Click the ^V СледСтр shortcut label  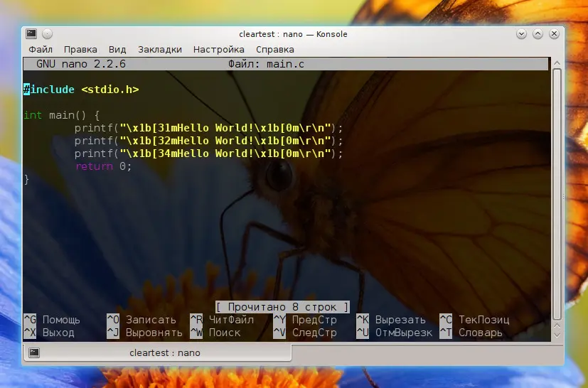tap(305, 333)
